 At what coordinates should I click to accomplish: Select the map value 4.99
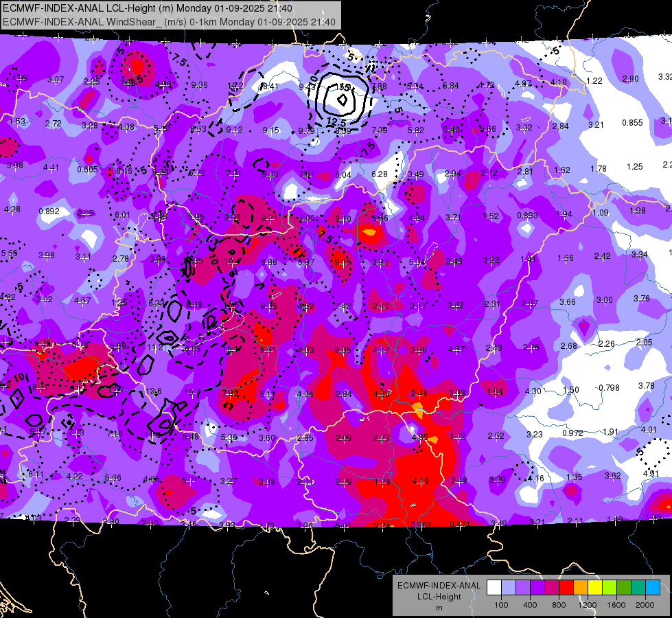(20, 78)
